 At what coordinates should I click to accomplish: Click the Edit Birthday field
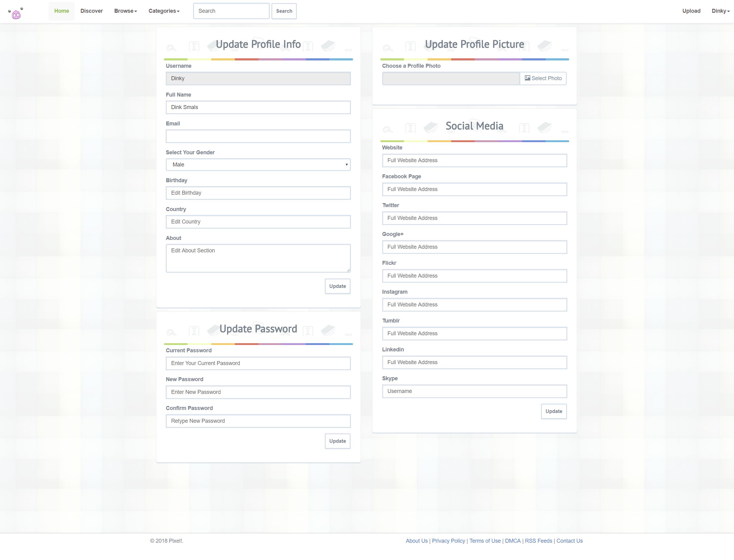point(258,193)
